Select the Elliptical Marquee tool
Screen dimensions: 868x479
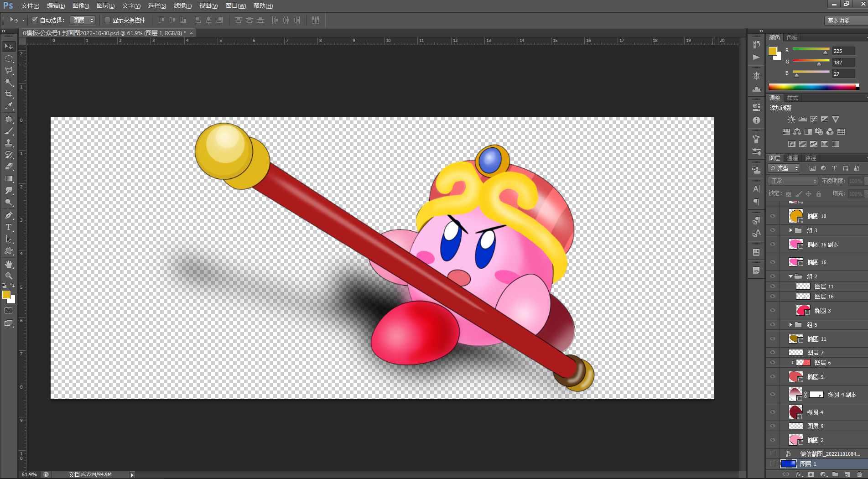pos(9,59)
